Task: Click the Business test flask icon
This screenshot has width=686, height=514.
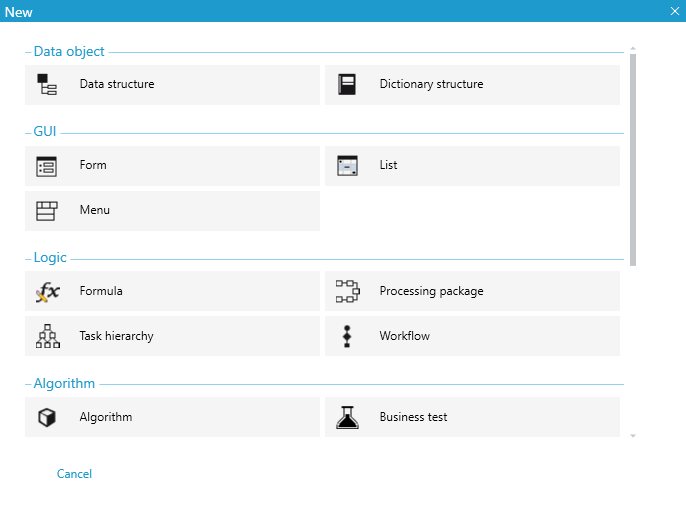Action: point(347,417)
